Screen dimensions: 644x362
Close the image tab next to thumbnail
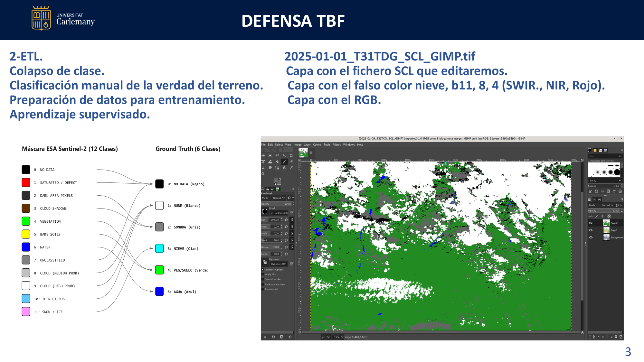[x=311, y=153]
